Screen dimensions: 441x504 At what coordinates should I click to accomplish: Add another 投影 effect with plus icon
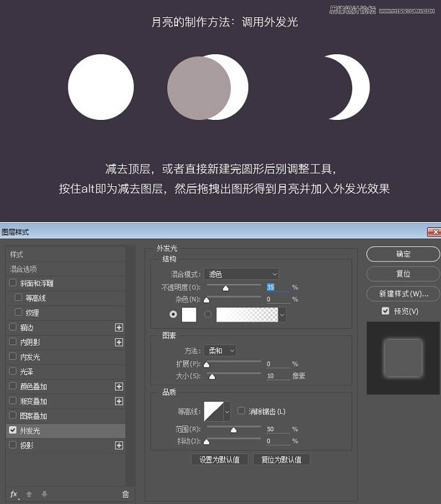[x=119, y=445]
